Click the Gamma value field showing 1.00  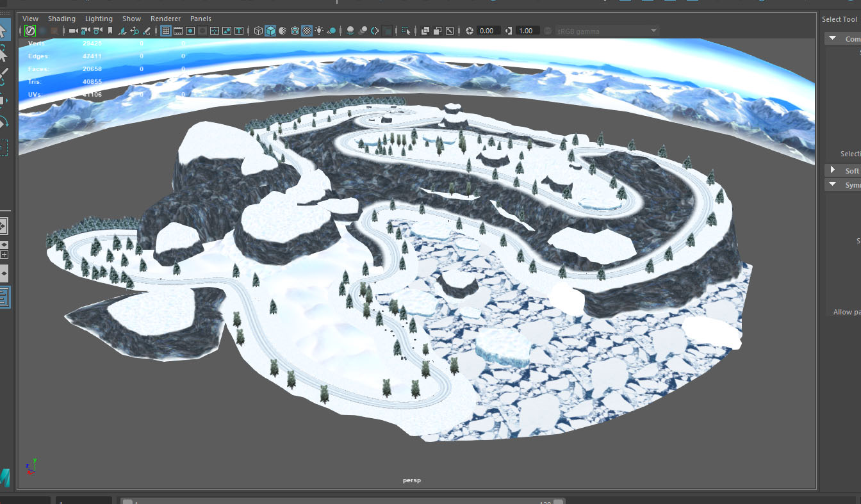coord(525,31)
